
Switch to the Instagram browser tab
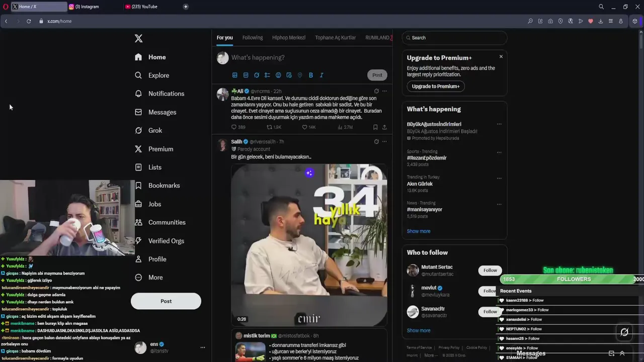click(x=95, y=7)
